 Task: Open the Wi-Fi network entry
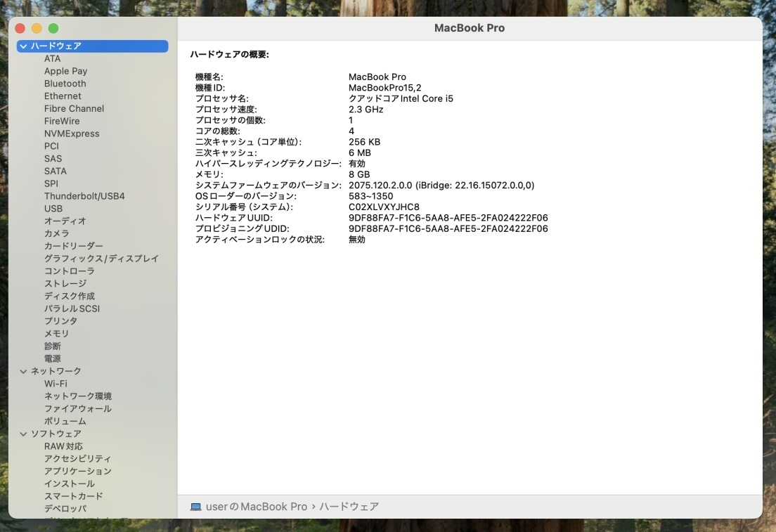56,384
